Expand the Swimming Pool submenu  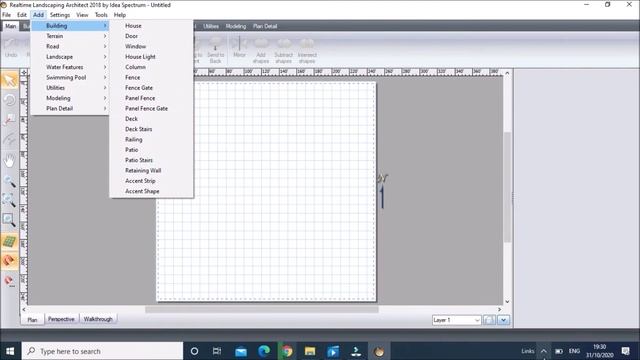[x=70, y=77]
